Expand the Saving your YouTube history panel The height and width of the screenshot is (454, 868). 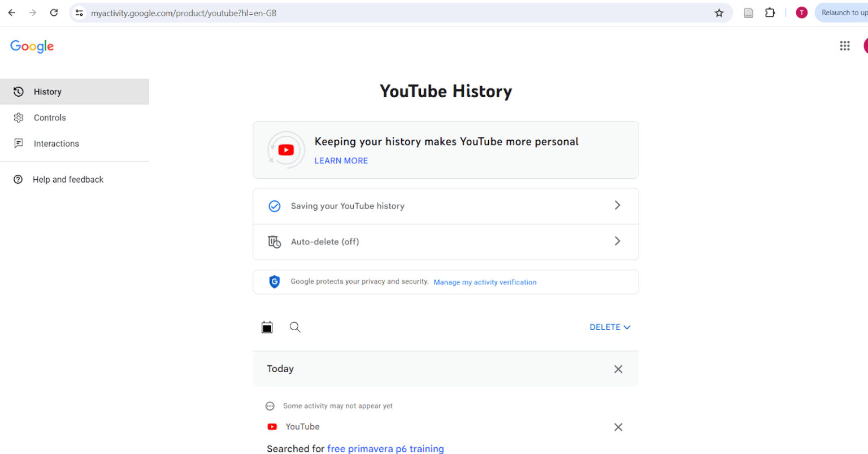tap(446, 206)
